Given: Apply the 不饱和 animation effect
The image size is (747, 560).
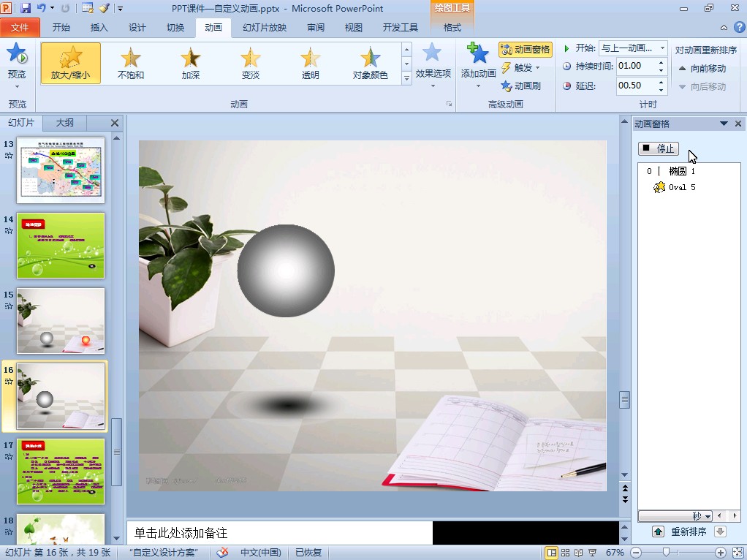Looking at the screenshot, I should pyautogui.click(x=131, y=63).
